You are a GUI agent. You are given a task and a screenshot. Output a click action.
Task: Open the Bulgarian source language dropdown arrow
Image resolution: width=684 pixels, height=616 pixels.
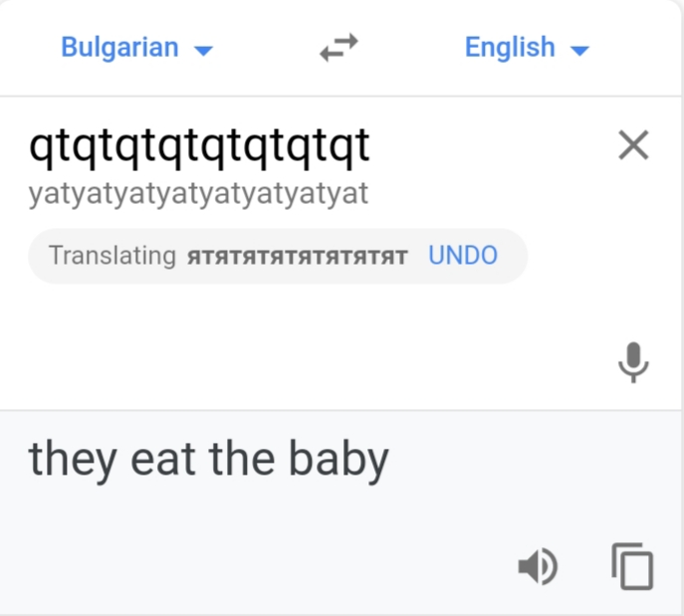coord(203,50)
